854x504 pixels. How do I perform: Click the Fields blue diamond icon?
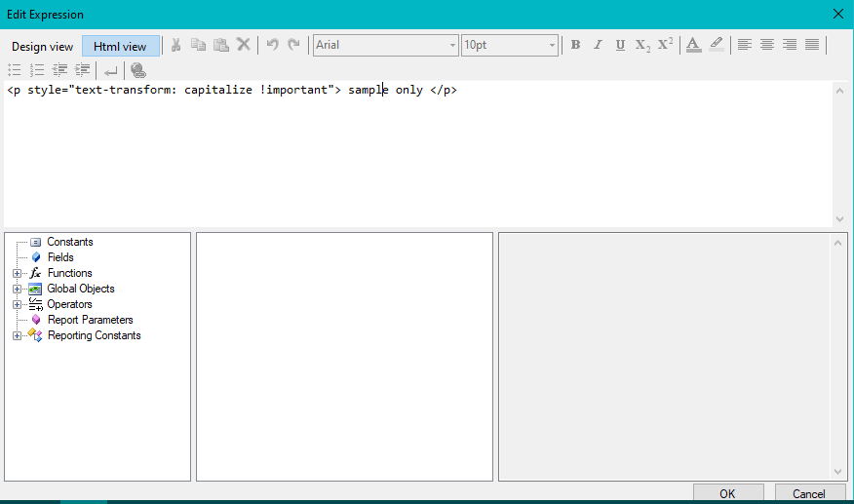coord(36,257)
